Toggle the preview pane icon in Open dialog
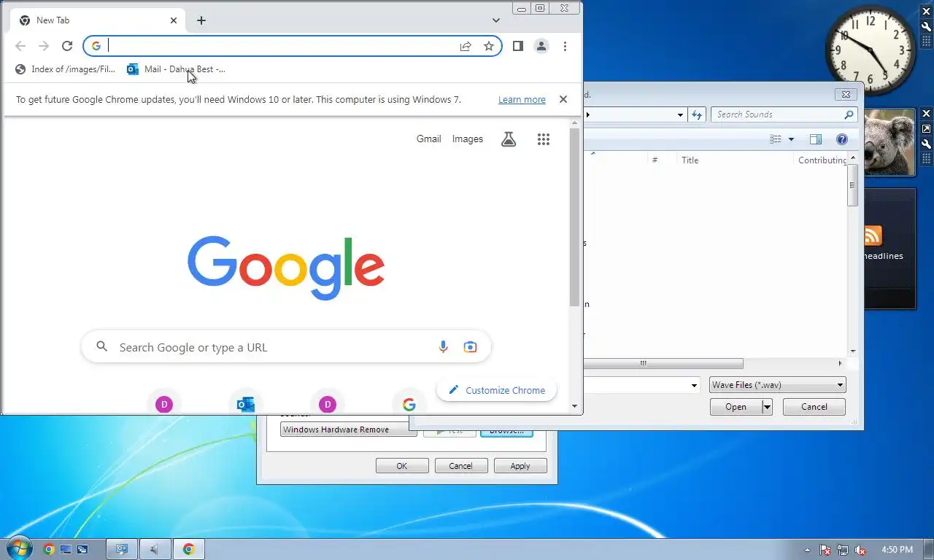 pyautogui.click(x=816, y=139)
